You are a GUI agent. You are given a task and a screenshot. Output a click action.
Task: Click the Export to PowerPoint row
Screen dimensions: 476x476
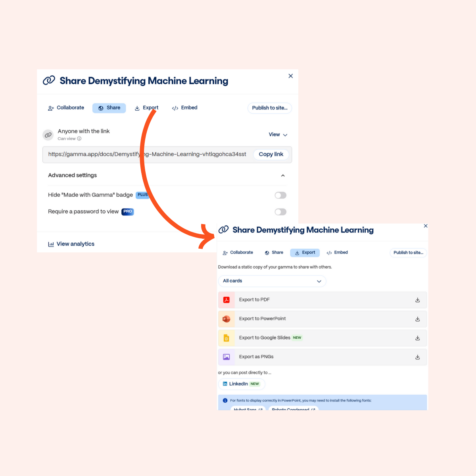point(322,319)
